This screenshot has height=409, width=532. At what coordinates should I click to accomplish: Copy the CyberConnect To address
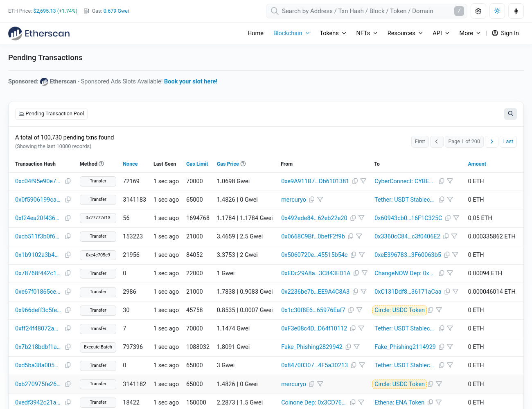442,181
